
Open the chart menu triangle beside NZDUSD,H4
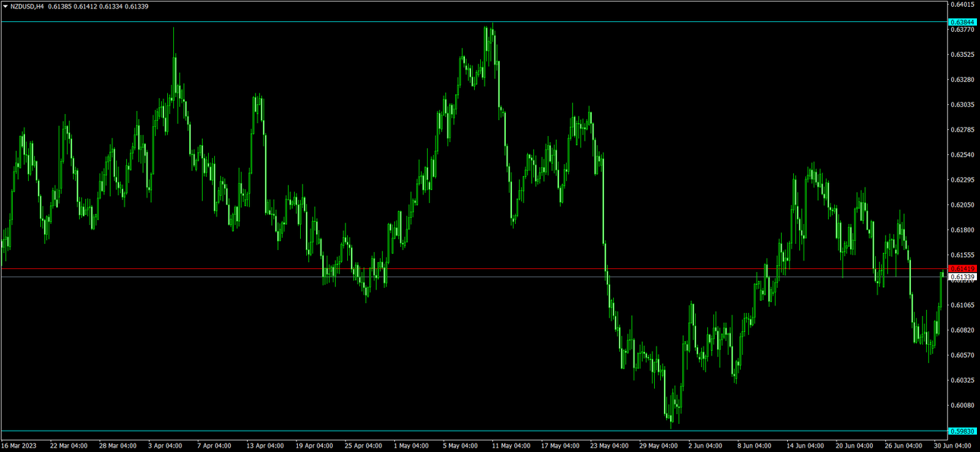(5, 6)
